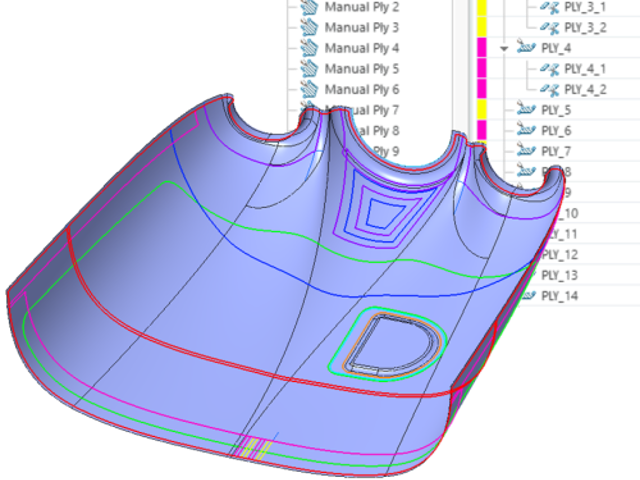
Task: Click the Manual Ply 4 icon
Action: tap(309, 48)
